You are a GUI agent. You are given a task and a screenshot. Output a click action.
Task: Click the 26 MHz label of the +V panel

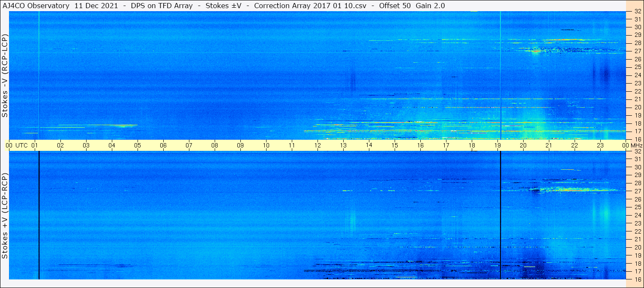click(638, 199)
